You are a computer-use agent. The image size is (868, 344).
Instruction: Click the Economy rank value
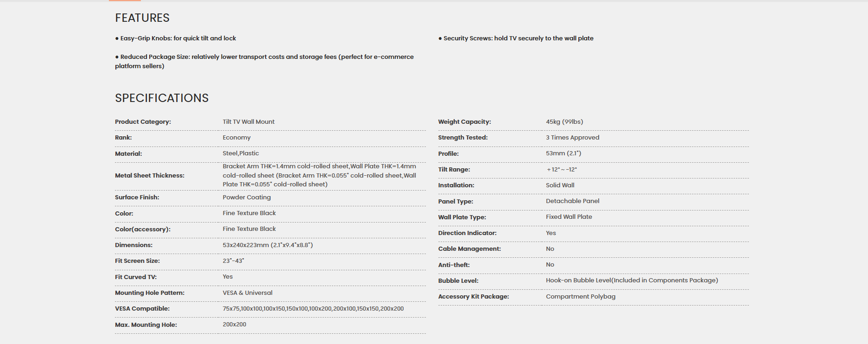236,138
